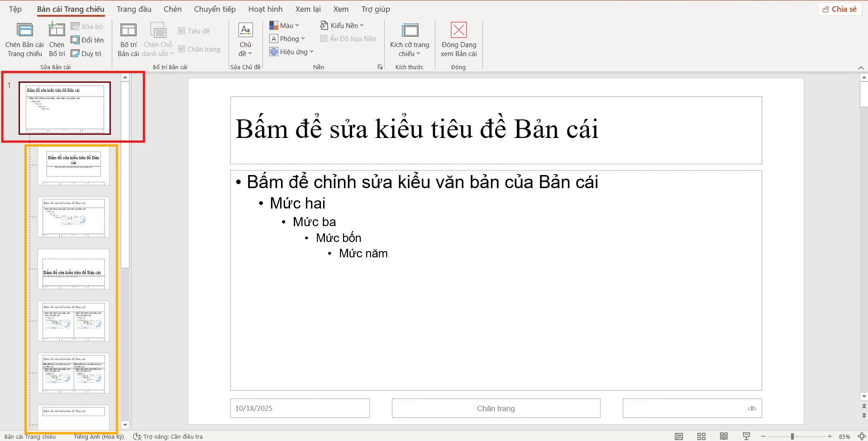This screenshot has width=868, height=441.
Task: Select the Xóa bỏ icon
Action: click(x=87, y=26)
